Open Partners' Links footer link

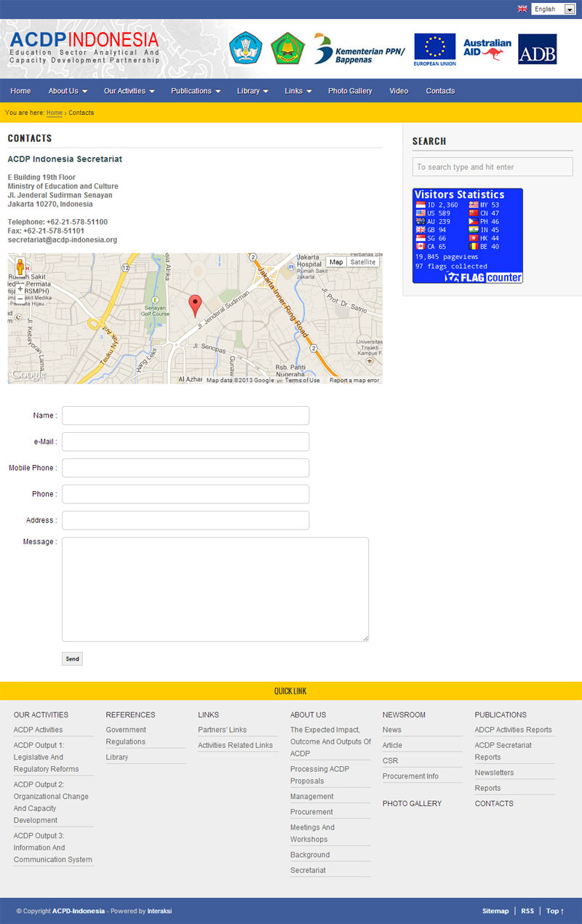point(222,730)
